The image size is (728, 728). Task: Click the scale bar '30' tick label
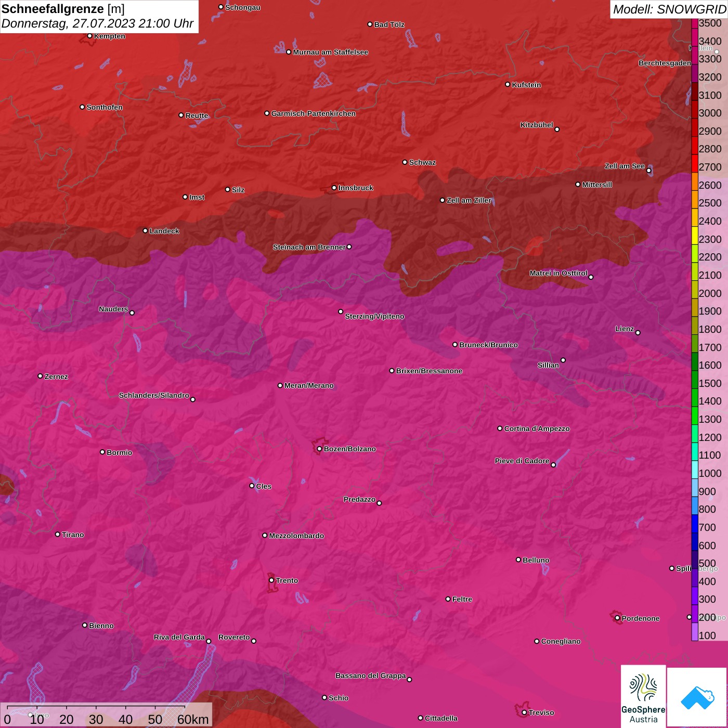(x=96, y=719)
